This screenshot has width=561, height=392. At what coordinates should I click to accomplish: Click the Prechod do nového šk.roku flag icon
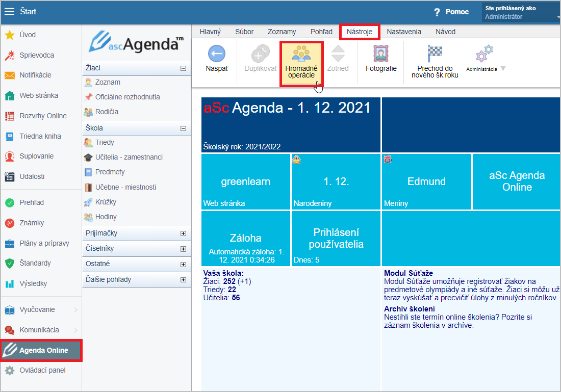(435, 54)
